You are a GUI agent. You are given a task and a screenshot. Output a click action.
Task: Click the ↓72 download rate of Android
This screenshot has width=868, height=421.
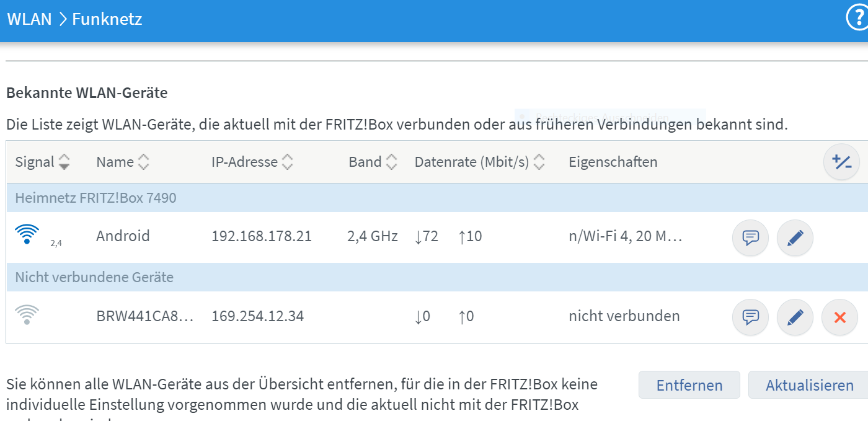pyautogui.click(x=427, y=236)
